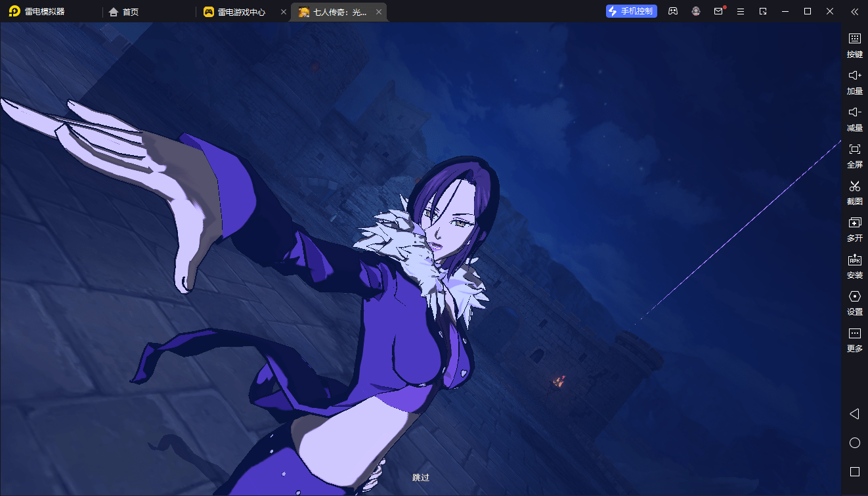Switch to the 雷电游戏中心 tab
The image size is (868, 496).
(x=234, y=12)
